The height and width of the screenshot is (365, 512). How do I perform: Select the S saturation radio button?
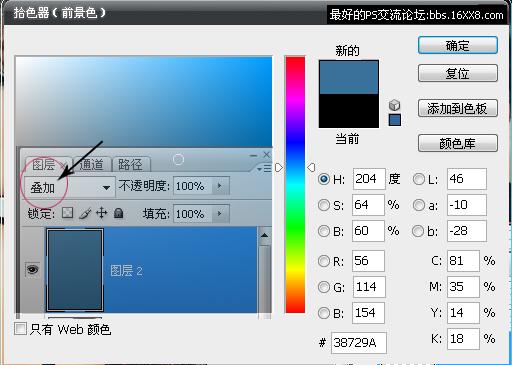coord(324,205)
